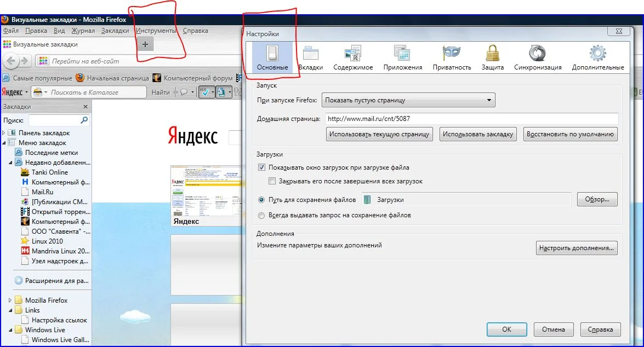Open the Mandriva Linux bookmark
The height and width of the screenshot is (347, 644).
point(55,251)
